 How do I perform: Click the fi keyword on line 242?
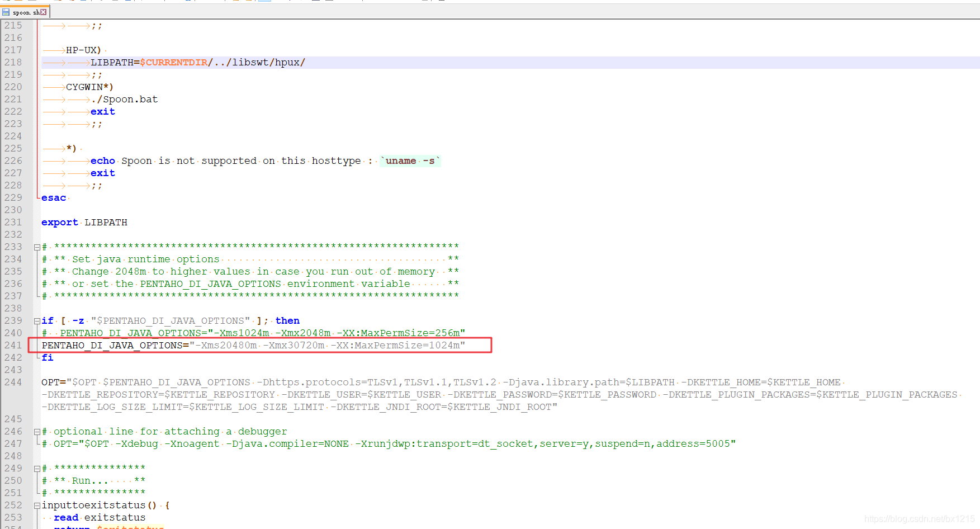tap(48, 357)
